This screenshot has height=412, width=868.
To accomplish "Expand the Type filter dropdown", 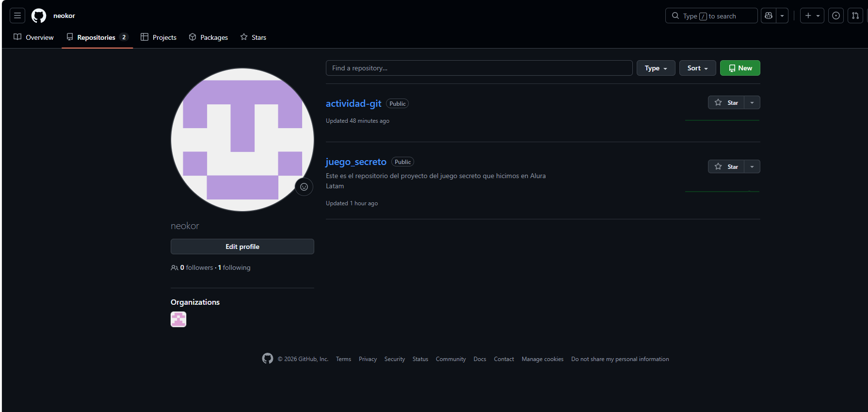I will (x=656, y=68).
